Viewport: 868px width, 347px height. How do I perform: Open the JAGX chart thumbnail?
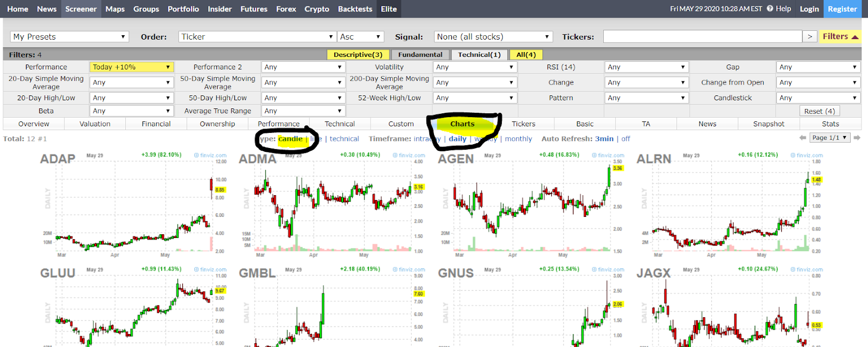click(x=730, y=306)
